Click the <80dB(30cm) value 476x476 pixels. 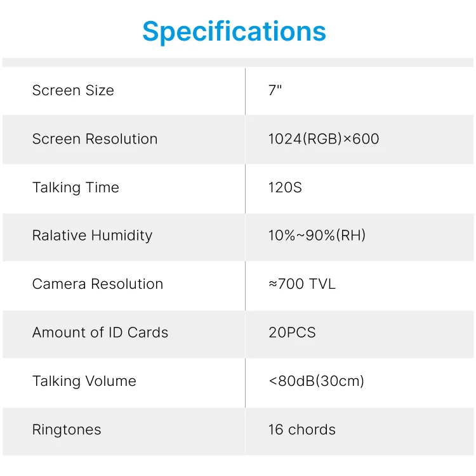[316, 381]
